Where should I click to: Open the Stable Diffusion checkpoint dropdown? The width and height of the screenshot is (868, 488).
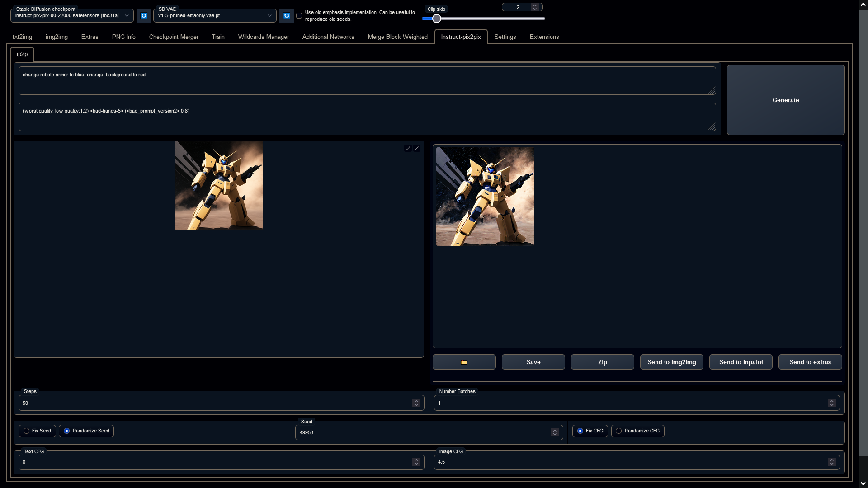coord(72,16)
